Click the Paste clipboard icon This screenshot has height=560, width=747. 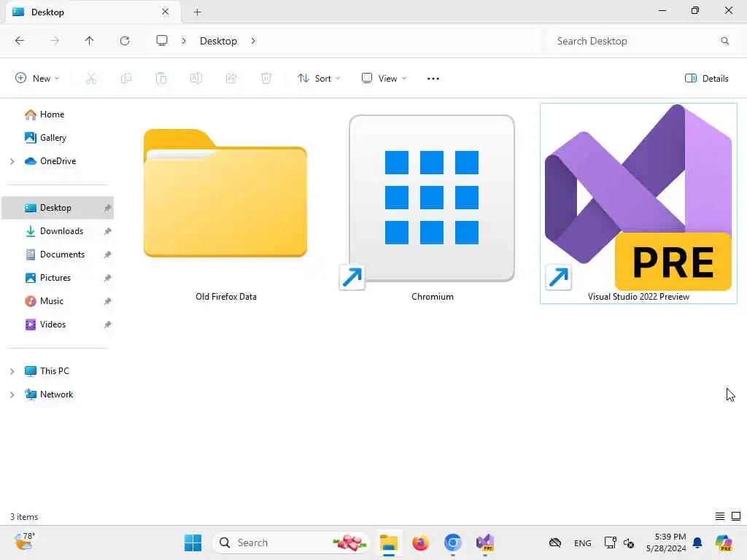[161, 79]
